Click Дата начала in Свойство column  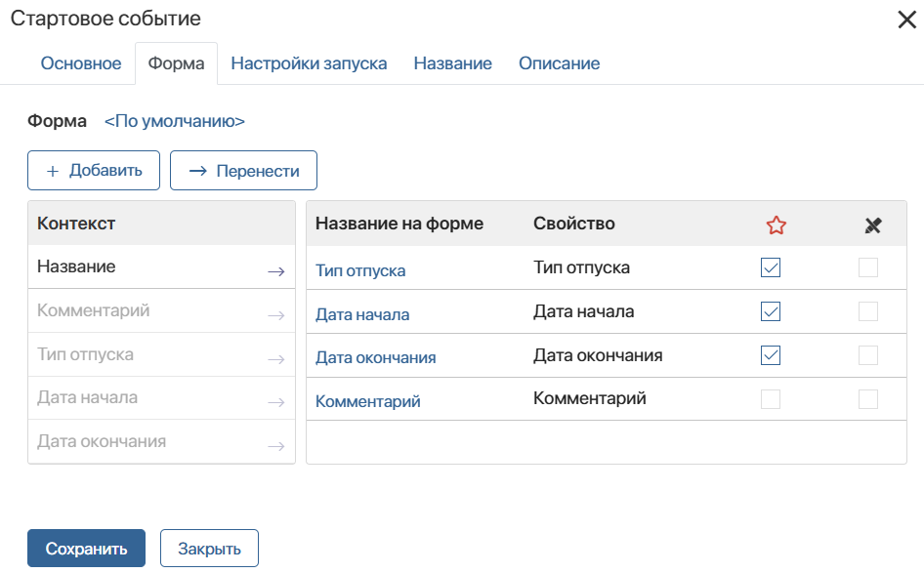583,311
